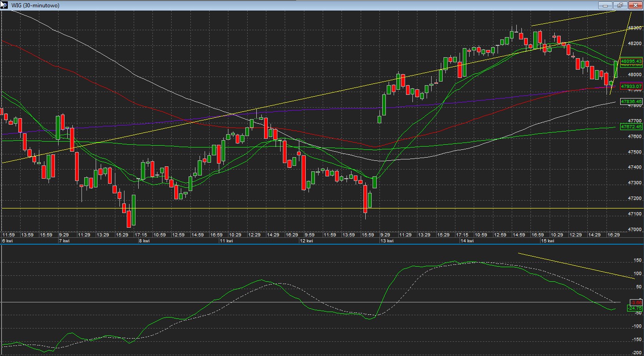Select the green 47672.45 value label
The width and height of the screenshot is (644, 356).
pos(631,126)
